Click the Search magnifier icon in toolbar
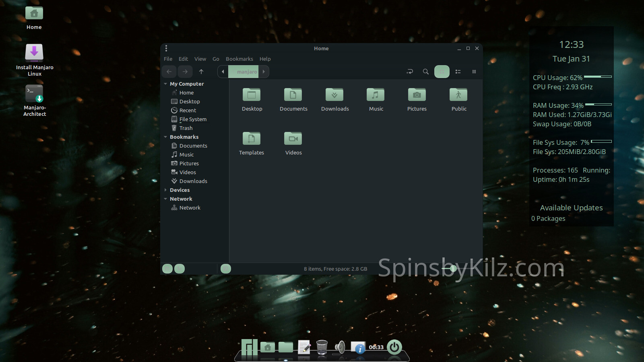Viewport: 644px width, 362px height. click(x=425, y=72)
